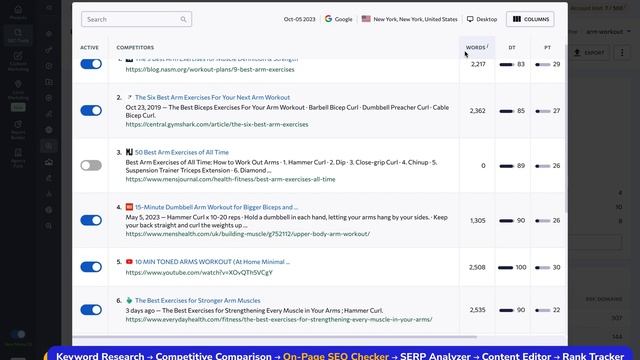The width and height of the screenshot is (640, 360).
Task: Focus the competitors Search field
Action: point(136,19)
